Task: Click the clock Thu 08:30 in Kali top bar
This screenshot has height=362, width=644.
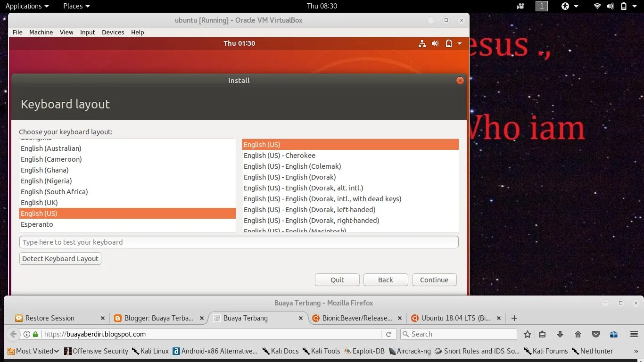Action: tap(322, 6)
